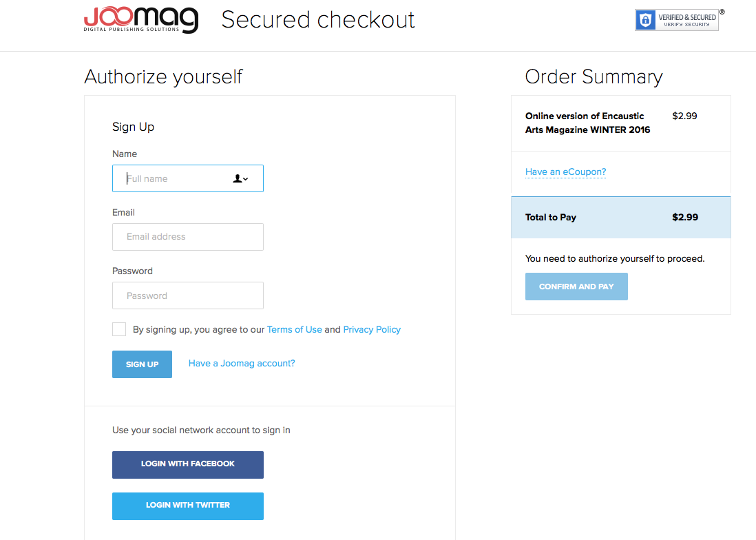Focus the Password input field
Screen dimensions: 756x540
pyautogui.click(x=187, y=295)
